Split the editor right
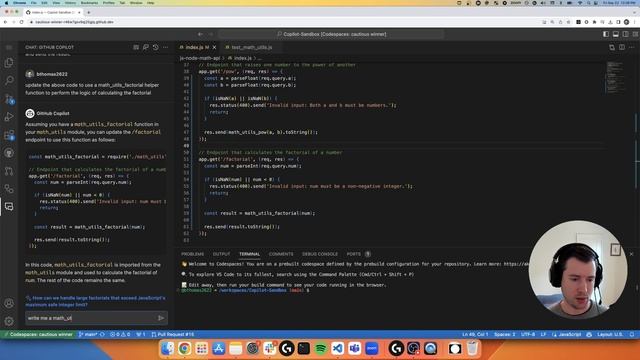This screenshot has height=360, width=640. click(x=622, y=47)
